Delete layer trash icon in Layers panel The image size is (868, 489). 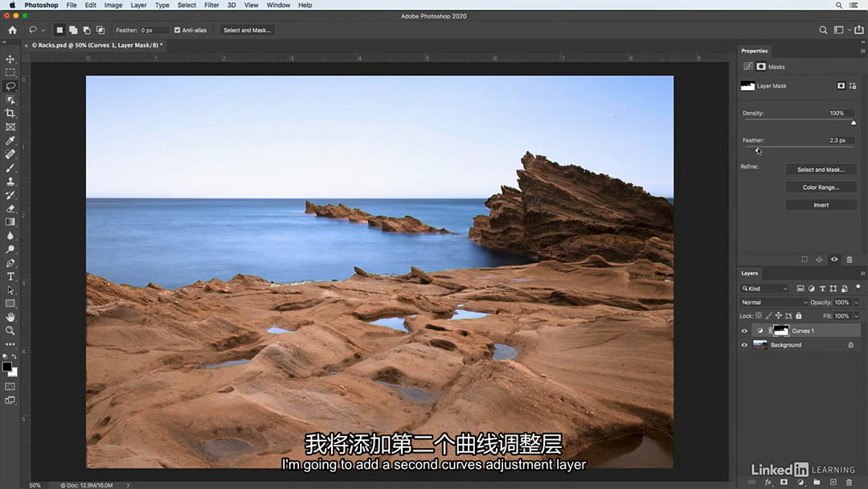tap(850, 483)
